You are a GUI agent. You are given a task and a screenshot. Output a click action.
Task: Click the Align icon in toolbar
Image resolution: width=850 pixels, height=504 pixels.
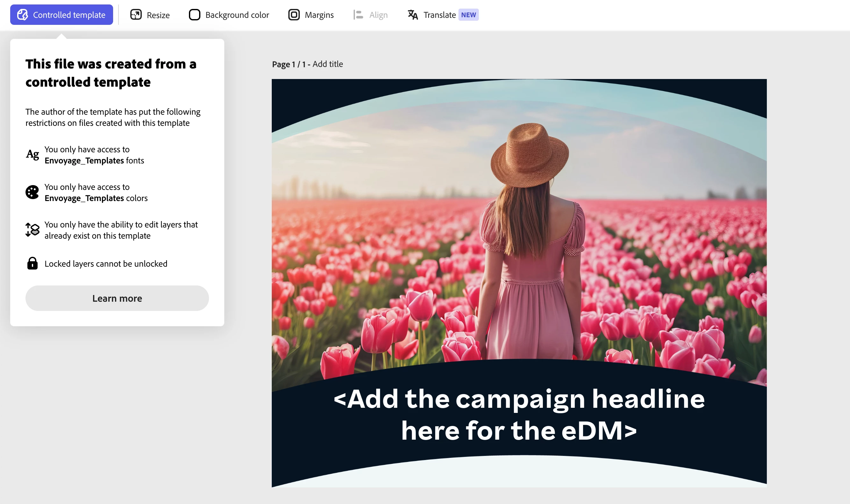[x=358, y=15]
